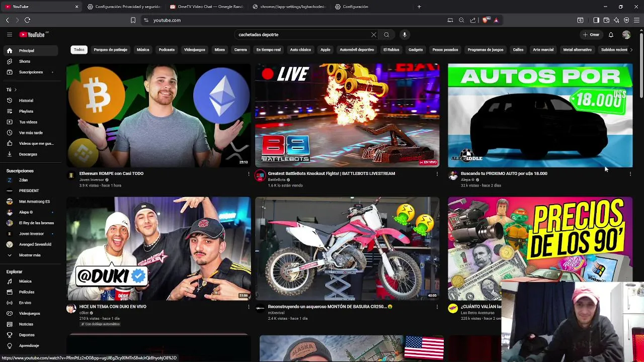This screenshot has width=644, height=362.
Task: Select the Parques de patinaje chip
Action: 110,50
